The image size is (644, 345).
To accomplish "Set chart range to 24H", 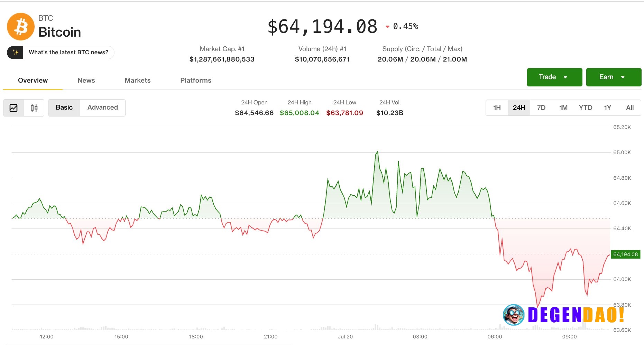I will [x=519, y=108].
